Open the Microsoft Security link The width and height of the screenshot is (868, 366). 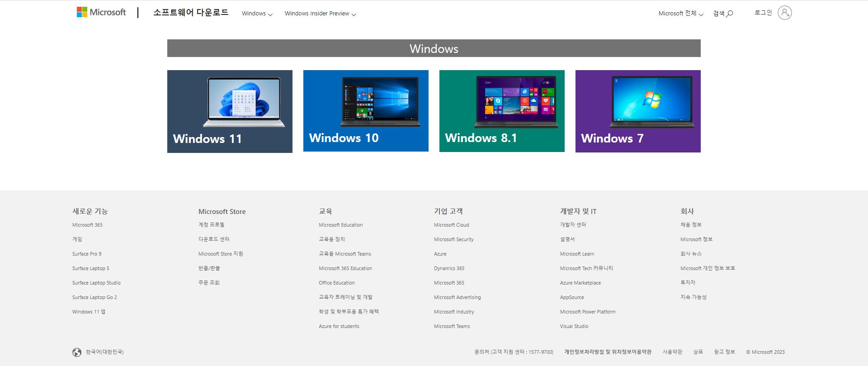tap(454, 239)
